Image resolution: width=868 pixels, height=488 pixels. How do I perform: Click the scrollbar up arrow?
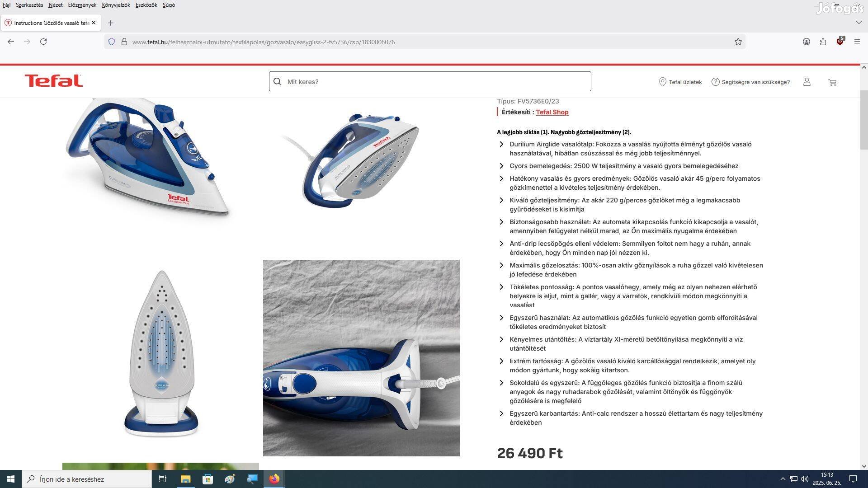tap(864, 67)
